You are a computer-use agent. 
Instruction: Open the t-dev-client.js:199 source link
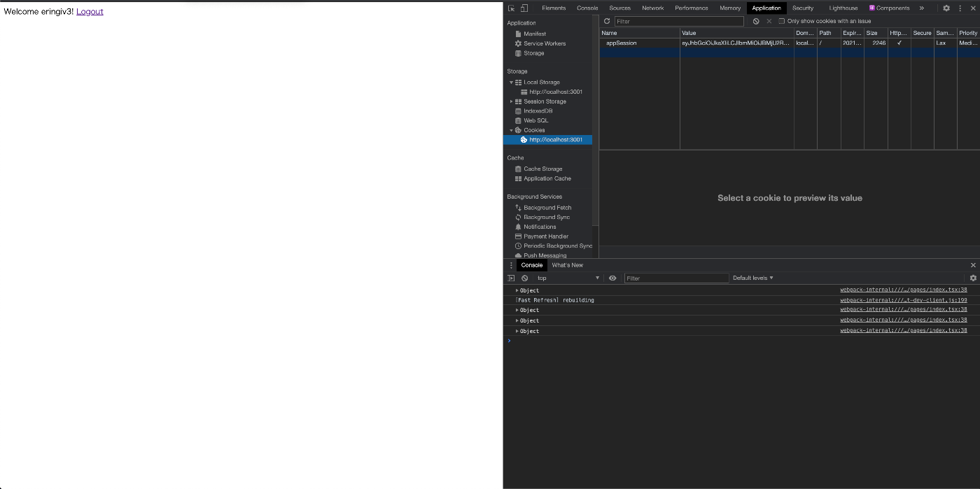[904, 300]
